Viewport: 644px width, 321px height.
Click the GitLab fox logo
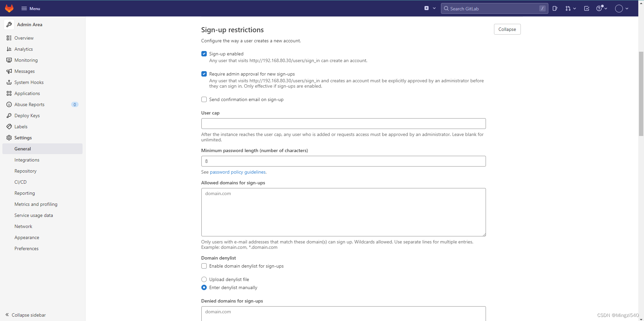tap(9, 8)
